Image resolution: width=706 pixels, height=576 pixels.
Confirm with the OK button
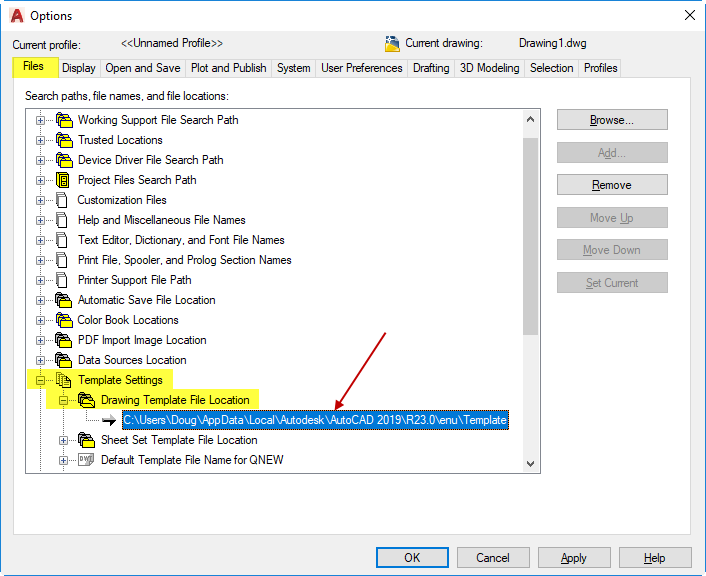(412, 558)
